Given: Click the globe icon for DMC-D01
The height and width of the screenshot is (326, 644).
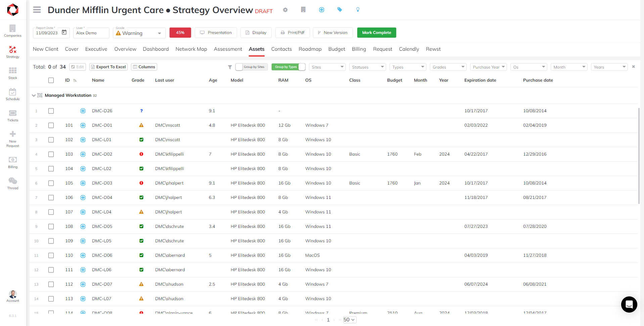Looking at the screenshot, I should coord(83,125).
